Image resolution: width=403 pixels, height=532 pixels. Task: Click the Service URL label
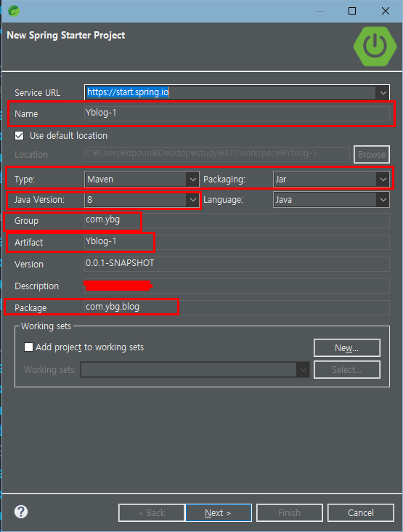pyautogui.click(x=37, y=92)
